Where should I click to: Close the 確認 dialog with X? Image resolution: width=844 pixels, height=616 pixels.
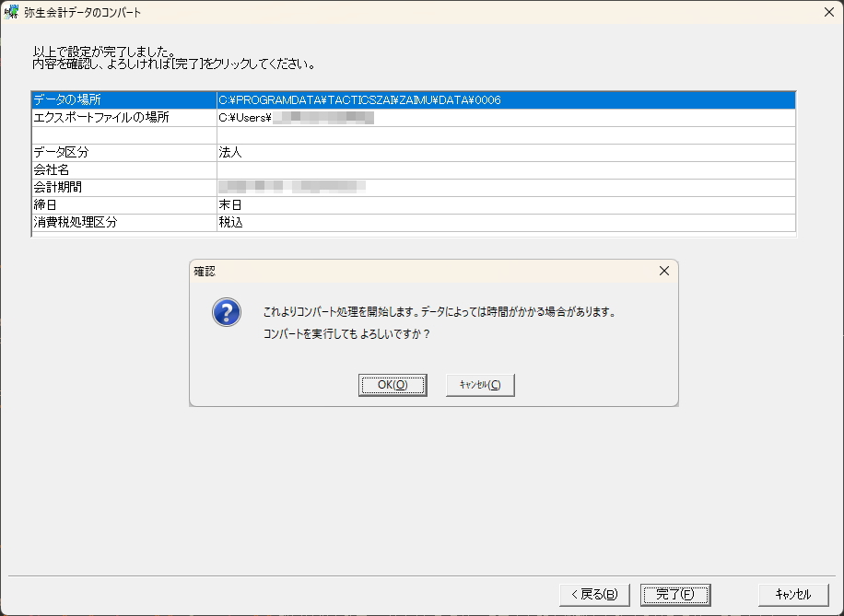click(664, 271)
